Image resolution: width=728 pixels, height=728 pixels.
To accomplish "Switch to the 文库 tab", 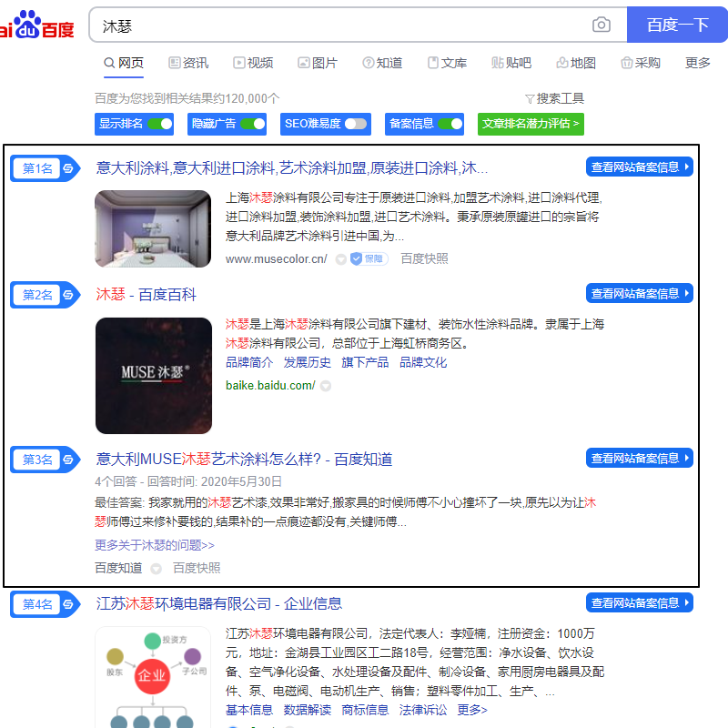I will click(x=447, y=63).
